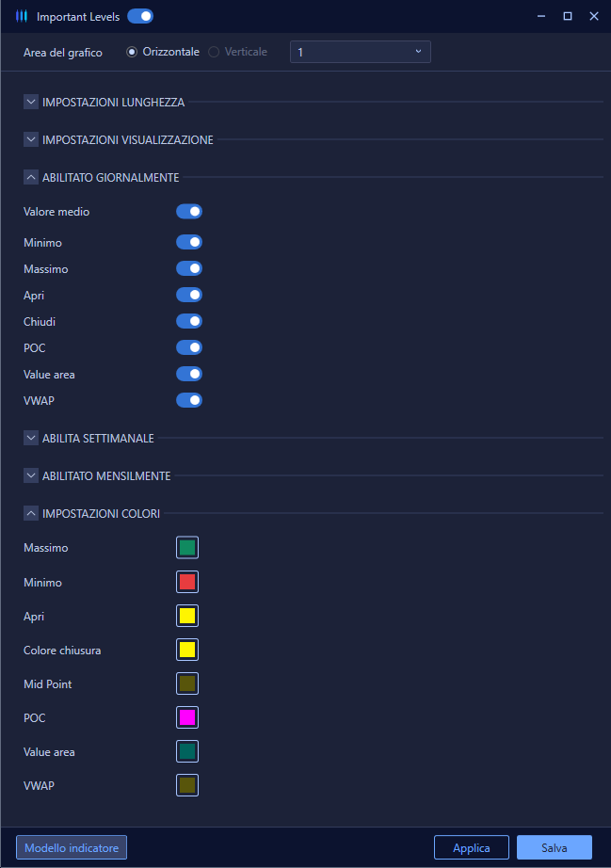This screenshot has height=868, width=611.
Task: Open the green Massimo color swatch
Action: [187, 548]
